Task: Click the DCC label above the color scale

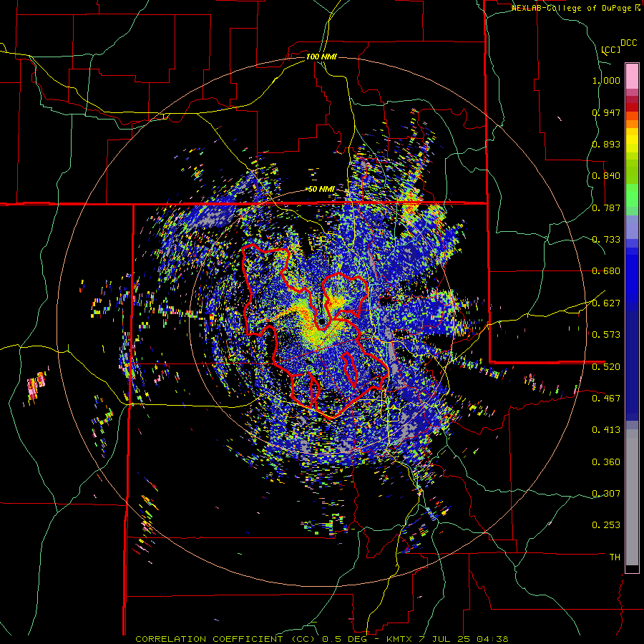Action: (628, 43)
